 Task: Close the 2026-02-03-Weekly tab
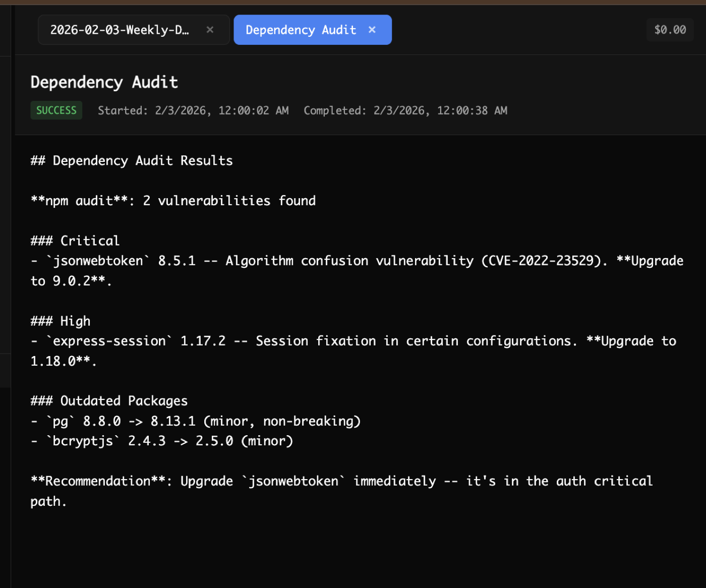pyautogui.click(x=210, y=30)
